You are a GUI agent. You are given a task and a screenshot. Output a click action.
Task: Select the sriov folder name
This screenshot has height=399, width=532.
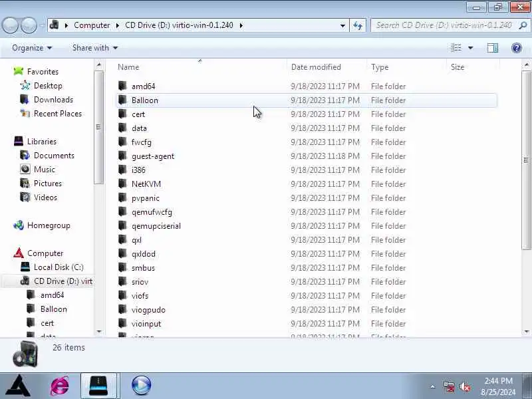click(140, 281)
